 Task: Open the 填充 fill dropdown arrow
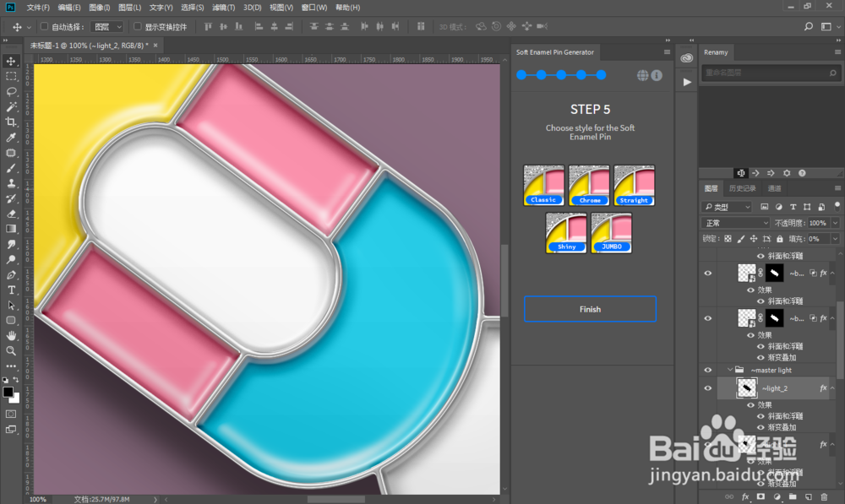836,239
